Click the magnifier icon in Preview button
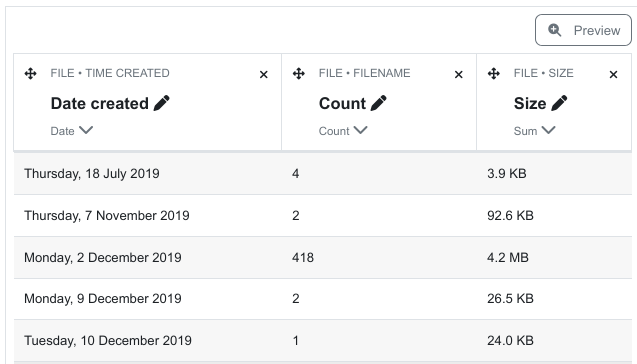The width and height of the screenshot is (637, 364). coord(555,30)
